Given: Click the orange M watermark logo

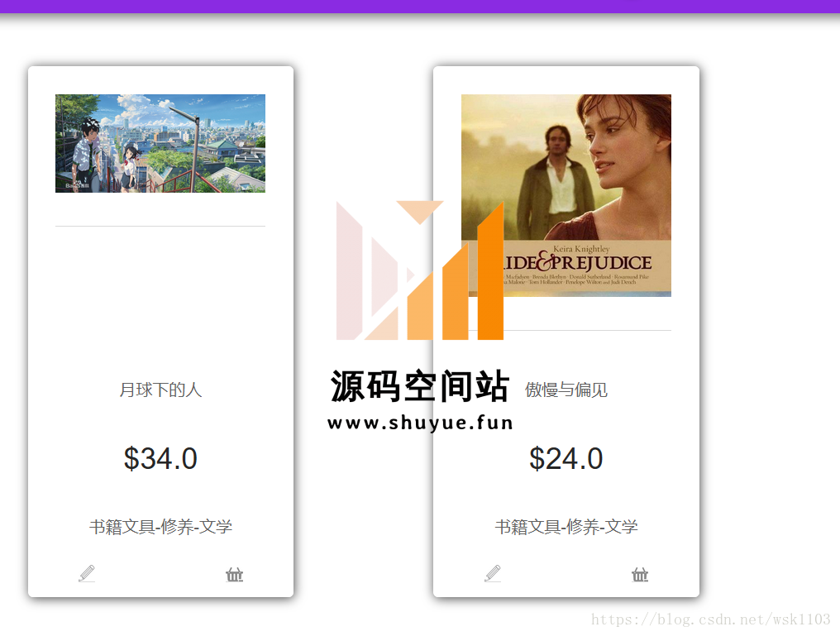Looking at the screenshot, I should (x=420, y=270).
